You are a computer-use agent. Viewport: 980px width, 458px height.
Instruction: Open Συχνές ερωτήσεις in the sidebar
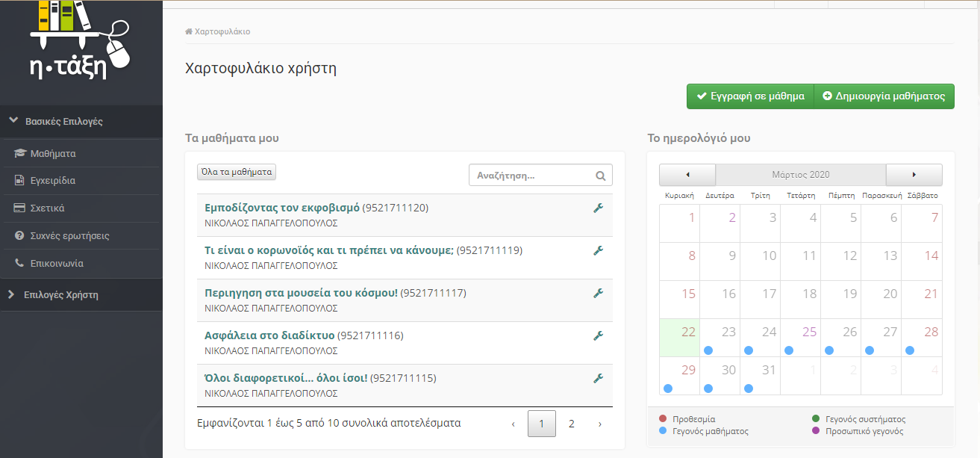pyautogui.click(x=69, y=236)
